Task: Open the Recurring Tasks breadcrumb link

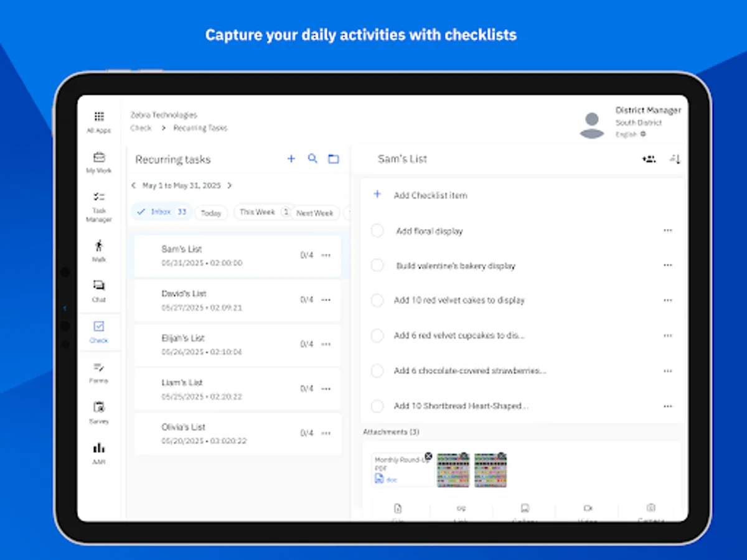Action: pyautogui.click(x=200, y=128)
